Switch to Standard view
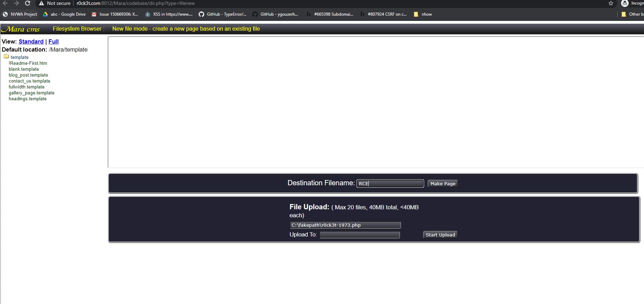The image size is (644, 304). coord(31,41)
